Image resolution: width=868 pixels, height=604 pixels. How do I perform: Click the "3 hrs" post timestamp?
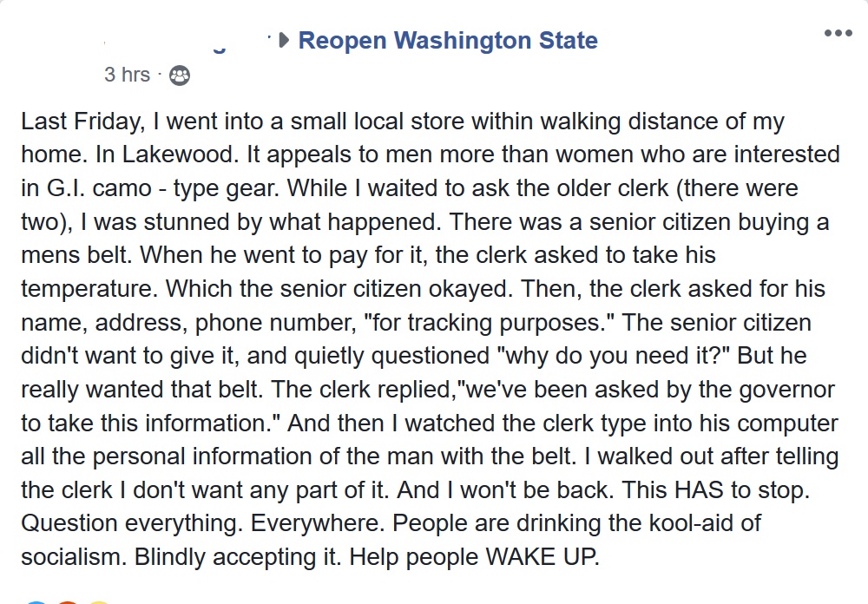127,75
